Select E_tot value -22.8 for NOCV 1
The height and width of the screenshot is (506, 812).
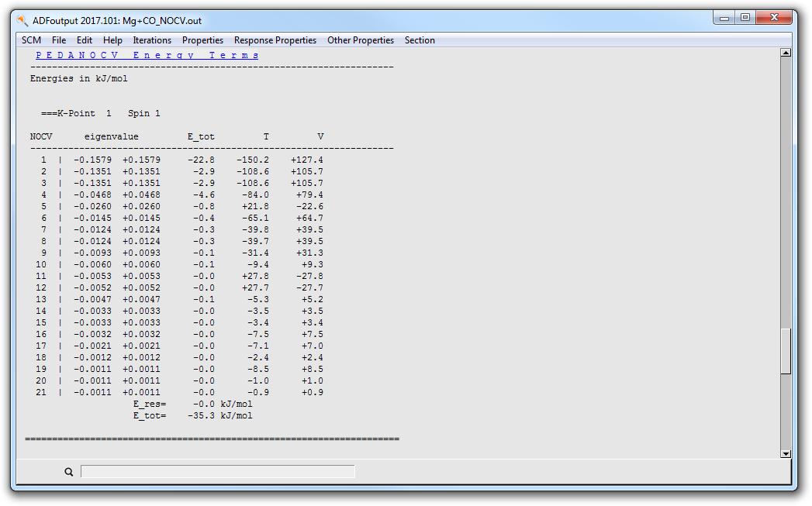click(x=201, y=160)
